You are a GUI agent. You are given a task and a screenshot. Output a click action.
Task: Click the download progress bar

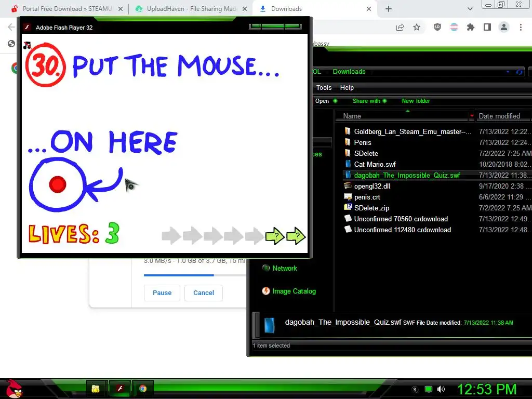(x=195, y=275)
